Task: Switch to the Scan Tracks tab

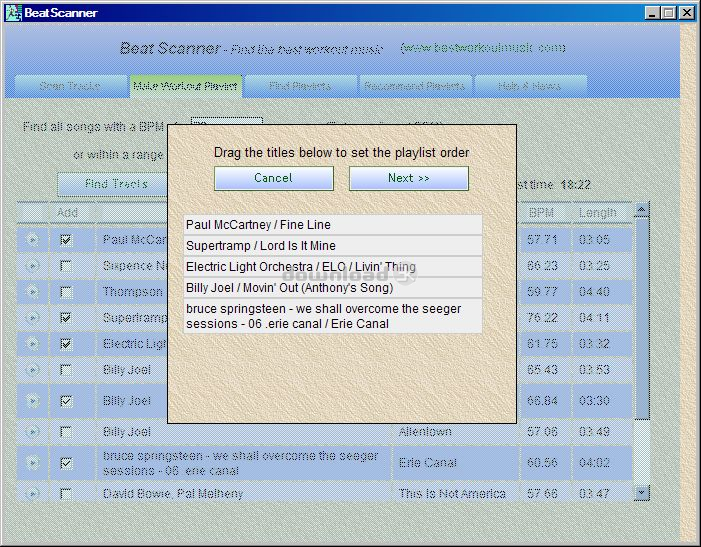Action: (x=70, y=86)
